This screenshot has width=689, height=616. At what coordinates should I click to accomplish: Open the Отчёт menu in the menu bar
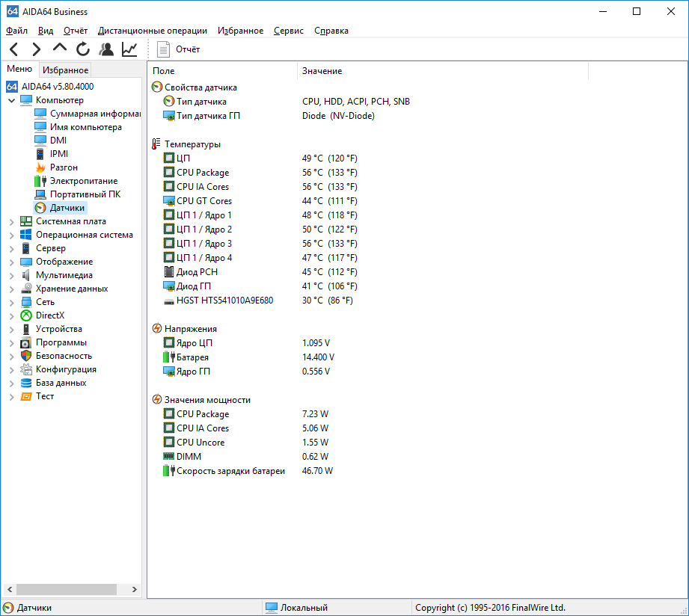click(x=75, y=31)
